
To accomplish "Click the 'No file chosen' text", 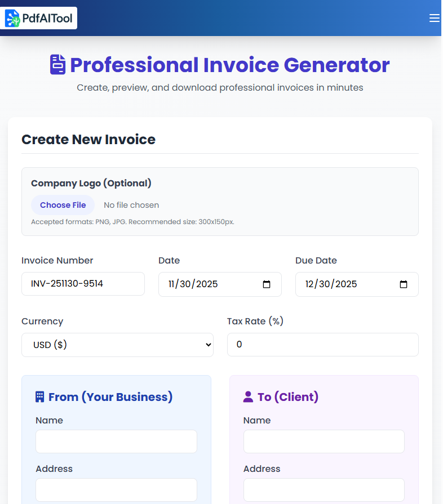I will click(x=131, y=205).
